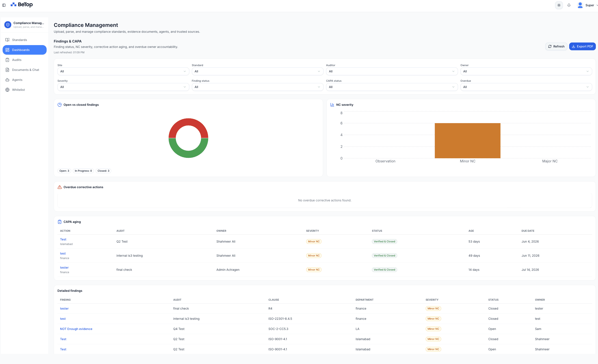Open the Severity filter dropdown
Screen dimensions: 598x364
(123, 87)
